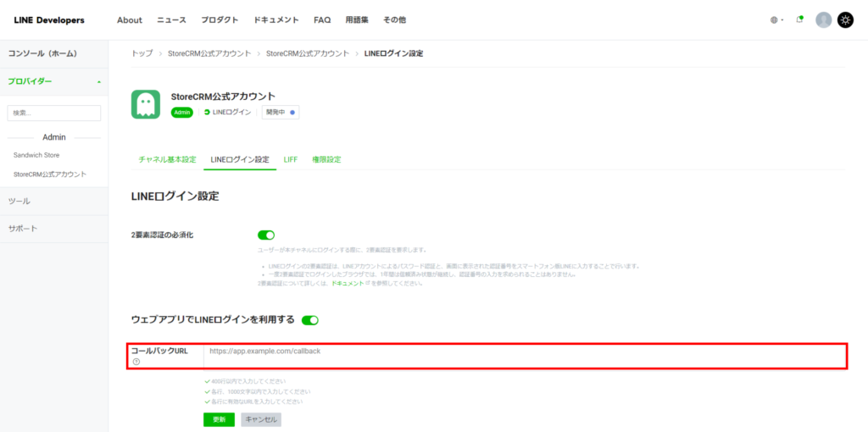Switch to the LIFF tab

291,160
